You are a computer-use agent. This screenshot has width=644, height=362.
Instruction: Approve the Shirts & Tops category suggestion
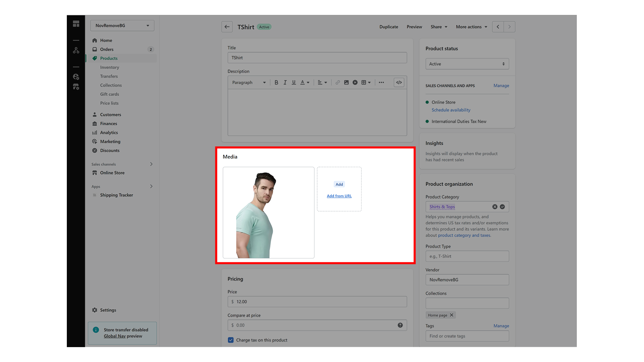pos(502,206)
